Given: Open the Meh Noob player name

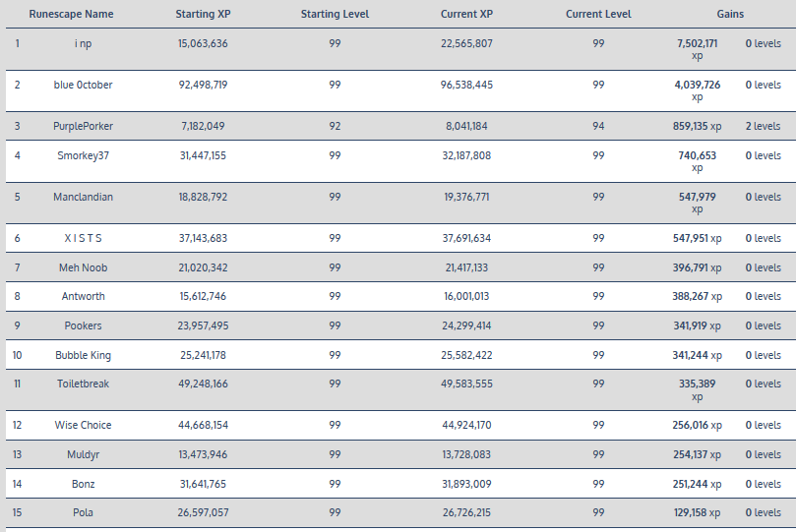Looking at the screenshot, I should point(83,267).
